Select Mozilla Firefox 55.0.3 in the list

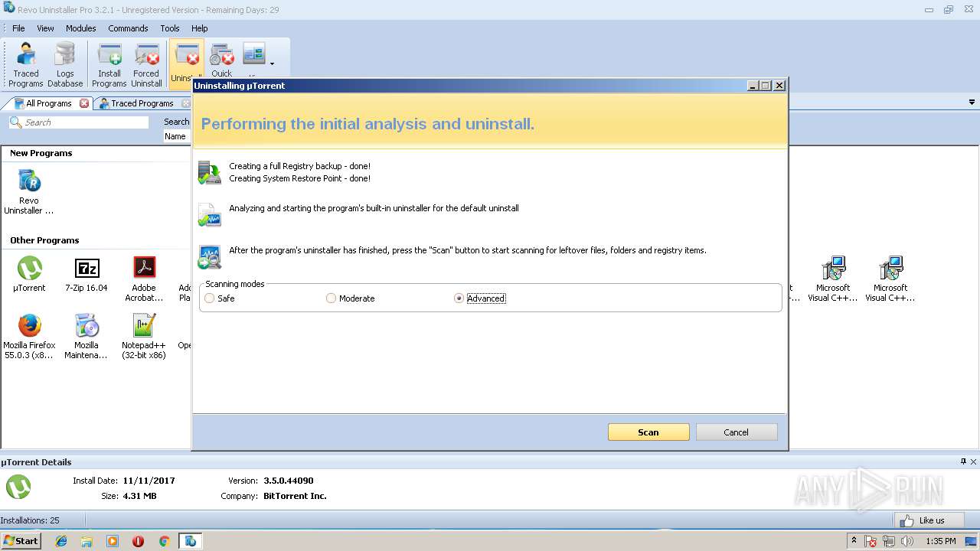(x=29, y=337)
